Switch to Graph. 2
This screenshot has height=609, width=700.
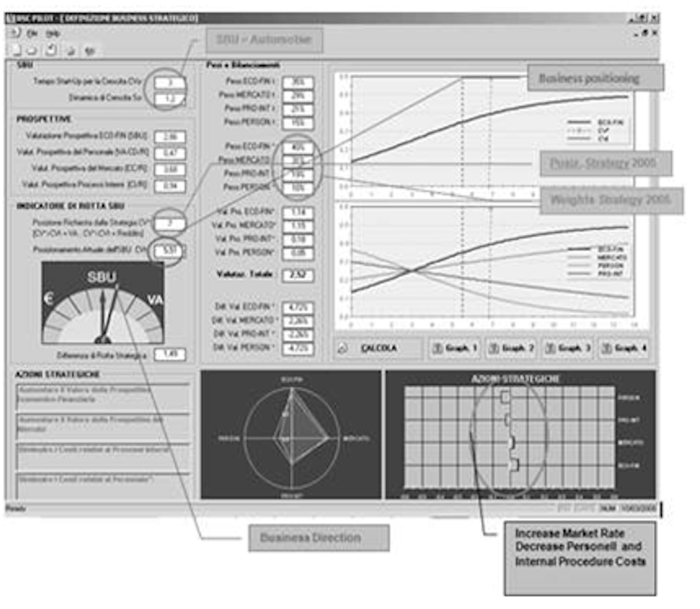[x=511, y=348]
